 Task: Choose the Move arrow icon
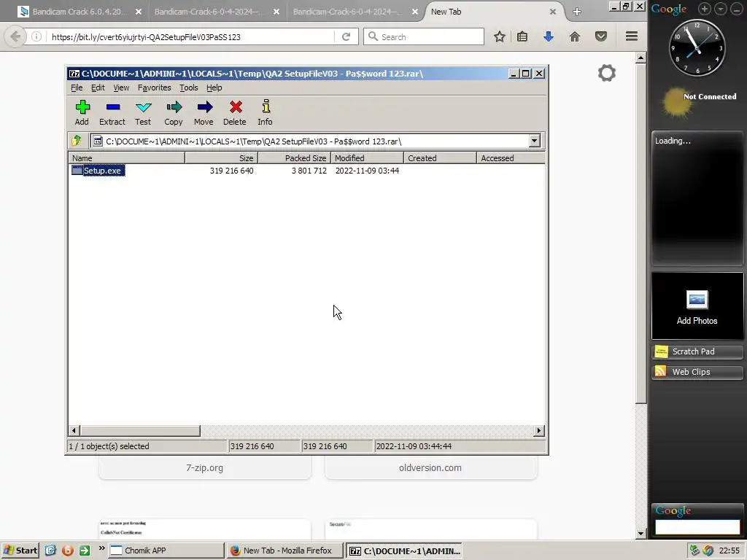coord(204,112)
